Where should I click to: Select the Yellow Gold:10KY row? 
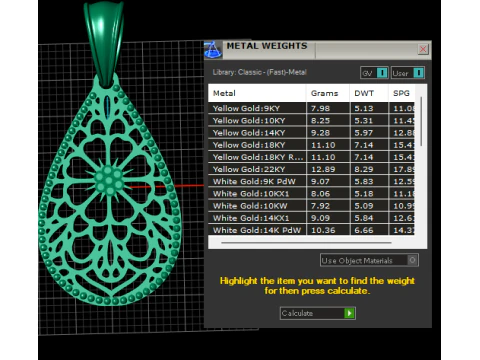click(311, 120)
